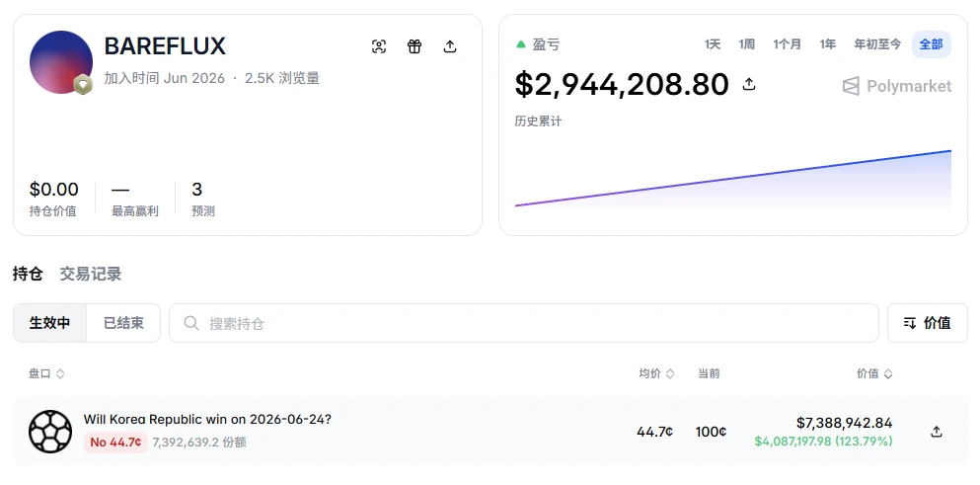Open the BAREFLUX avatar image
This screenshot has height=485, width=980.
click(60, 62)
